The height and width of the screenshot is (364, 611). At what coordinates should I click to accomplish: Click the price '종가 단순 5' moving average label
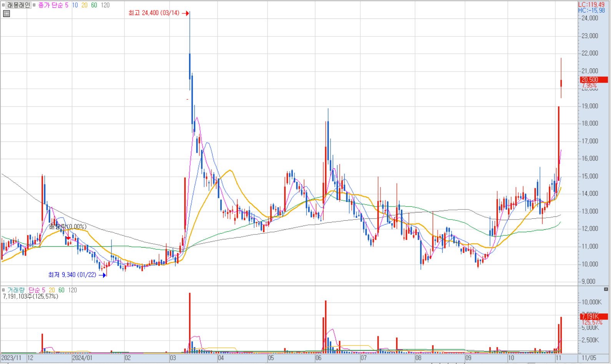pos(53,5)
